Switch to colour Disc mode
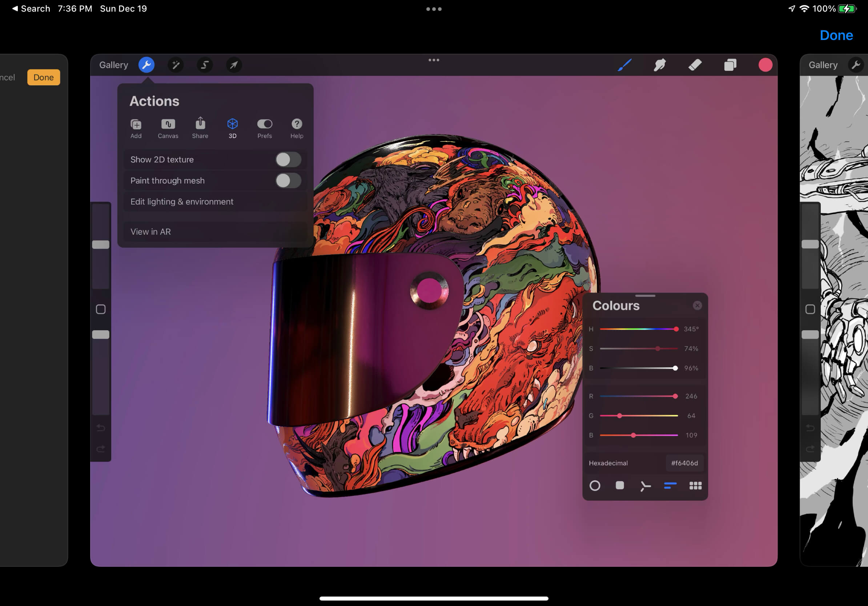Viewport: 868px width, 606px height. [595, 485]
